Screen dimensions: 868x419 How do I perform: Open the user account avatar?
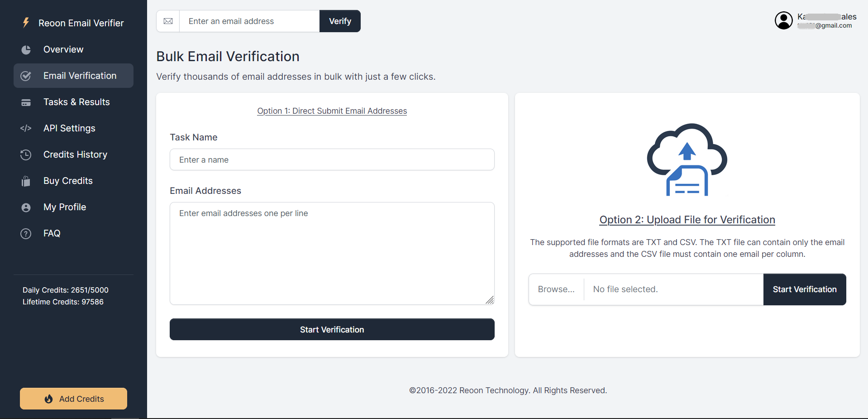pos(784,20)
